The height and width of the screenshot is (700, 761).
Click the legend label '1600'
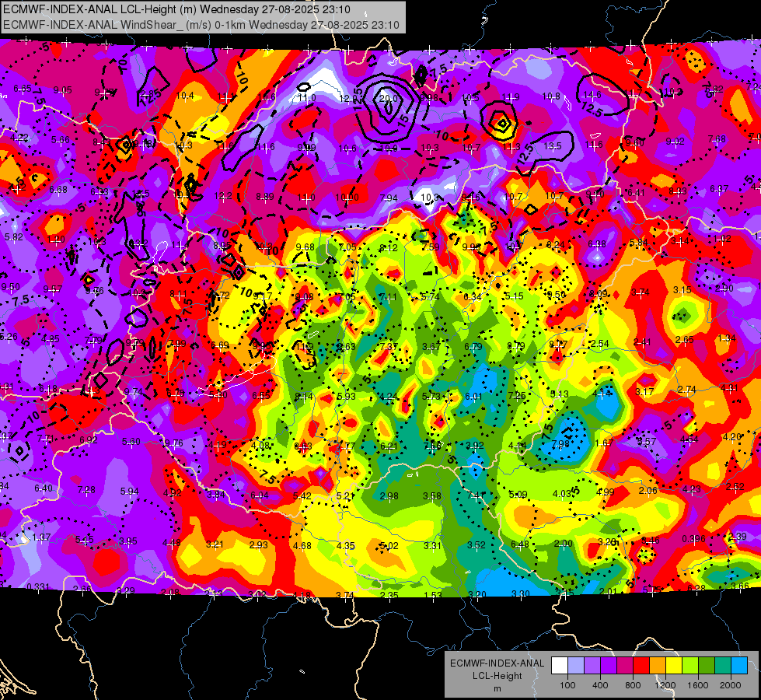coord(698,685)
